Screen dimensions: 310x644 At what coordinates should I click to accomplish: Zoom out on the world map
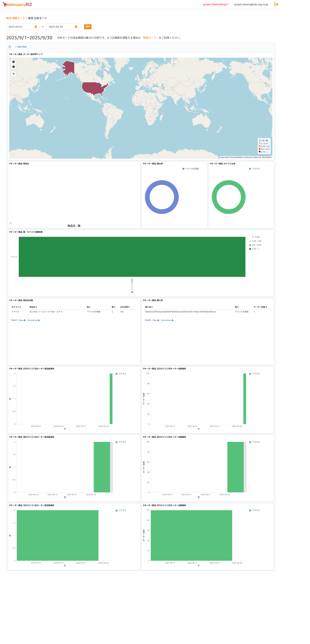pos(14,67)
